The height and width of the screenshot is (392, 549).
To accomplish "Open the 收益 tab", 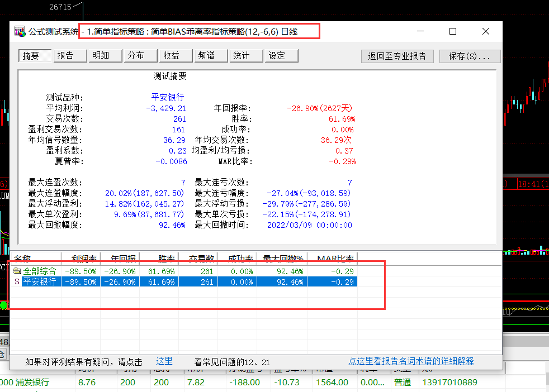I will 176,56.
